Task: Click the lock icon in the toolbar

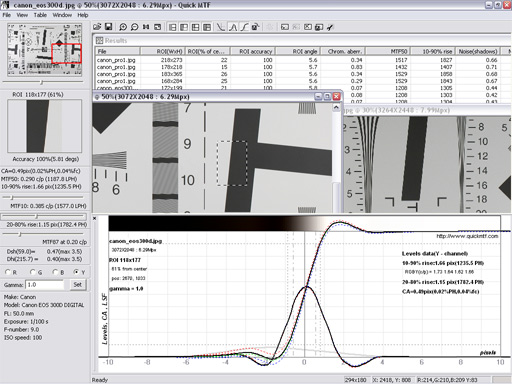Action: [255, 27]
